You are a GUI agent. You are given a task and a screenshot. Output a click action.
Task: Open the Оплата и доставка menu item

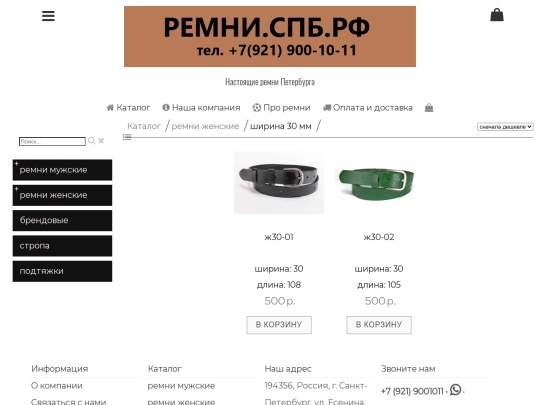pos(367,108)
